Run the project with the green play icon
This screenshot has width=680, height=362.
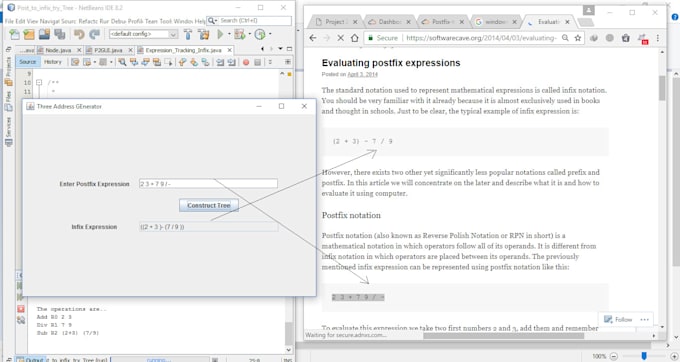coord(220,34)
